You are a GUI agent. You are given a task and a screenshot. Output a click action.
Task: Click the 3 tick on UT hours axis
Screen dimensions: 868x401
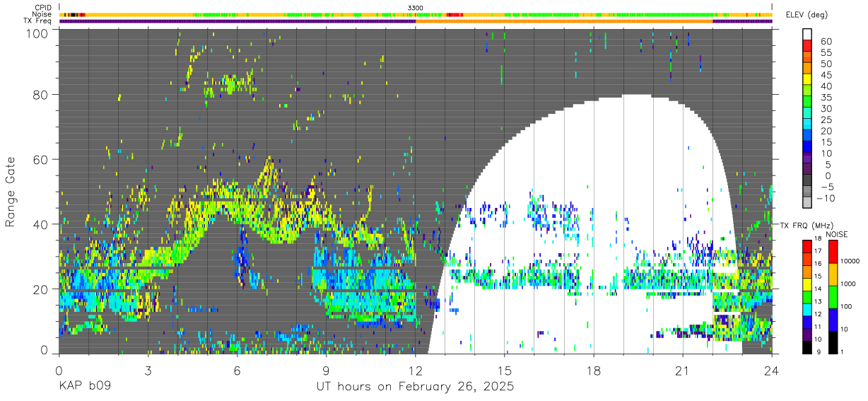click(148, 371)
